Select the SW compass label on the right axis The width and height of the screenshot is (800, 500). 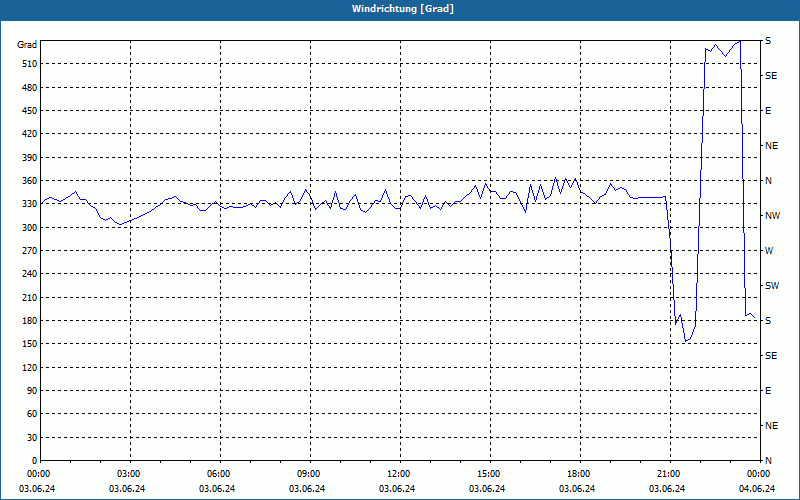(x=772, y=286)
